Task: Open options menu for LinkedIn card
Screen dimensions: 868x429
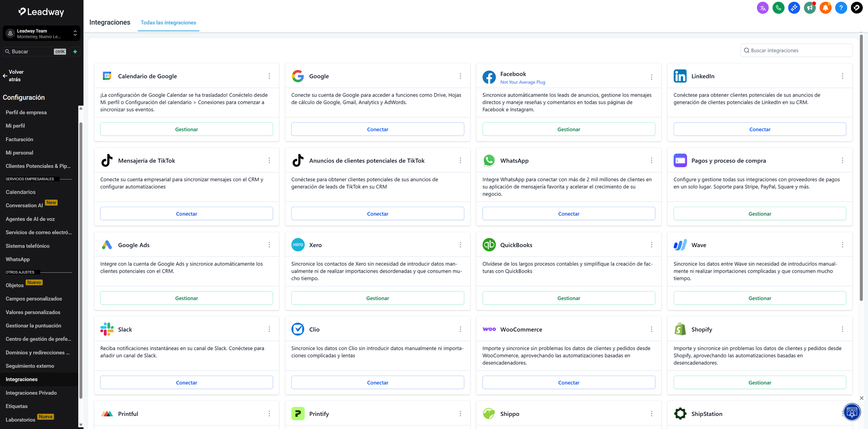Action: [x=842, y=76]
